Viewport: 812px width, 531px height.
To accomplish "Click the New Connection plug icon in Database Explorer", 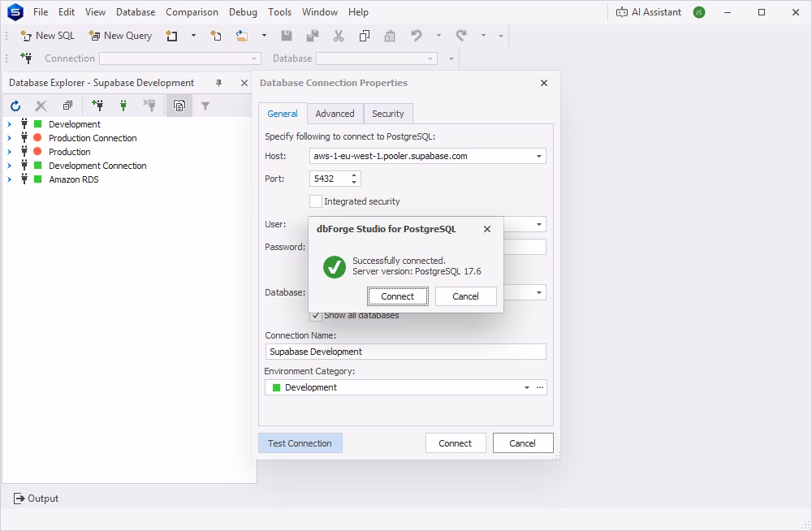I will [97, 106].
